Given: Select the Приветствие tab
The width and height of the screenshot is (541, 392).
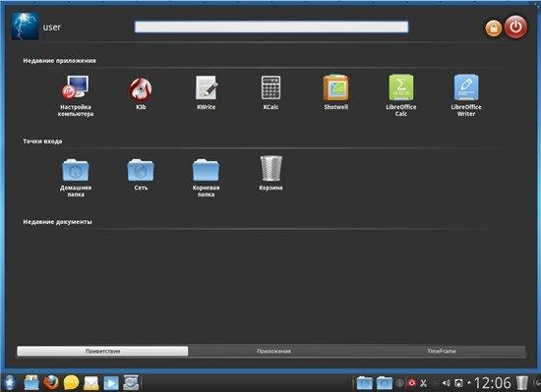Looking at the screenshot, I should pyautogui.click(x=102, y=351).
